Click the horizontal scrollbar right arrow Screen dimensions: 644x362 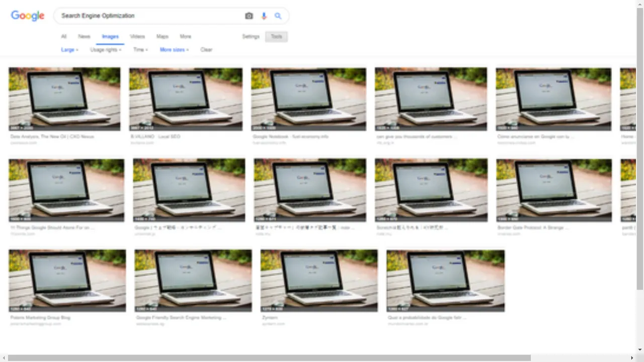[x=632, y=358]
